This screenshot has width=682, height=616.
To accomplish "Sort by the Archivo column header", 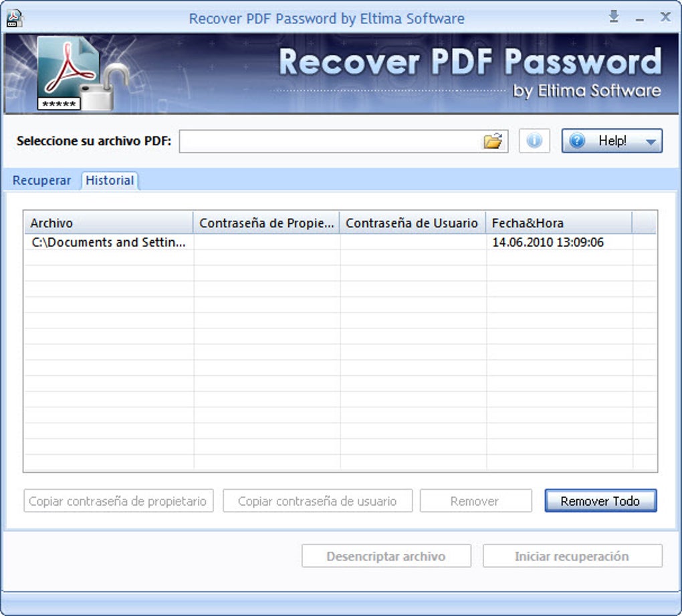I will (108, 223).
